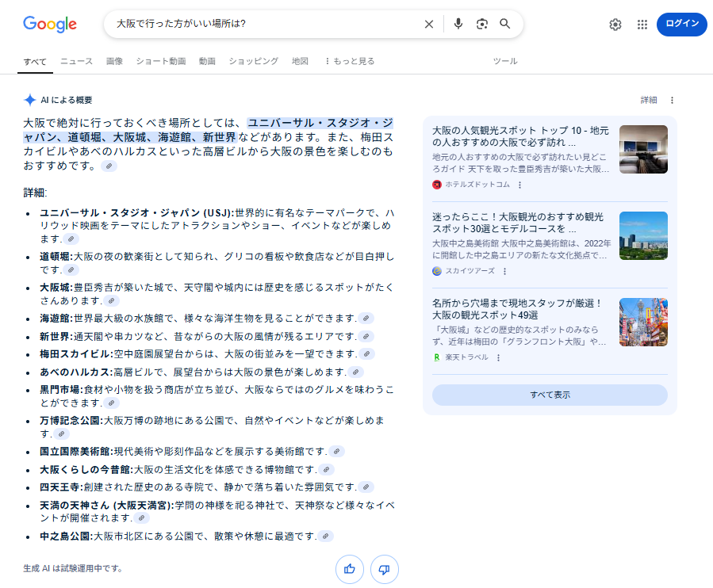Click source link icon for 大阪城 item
713x588 pixels.
click(x=111, y=301)
